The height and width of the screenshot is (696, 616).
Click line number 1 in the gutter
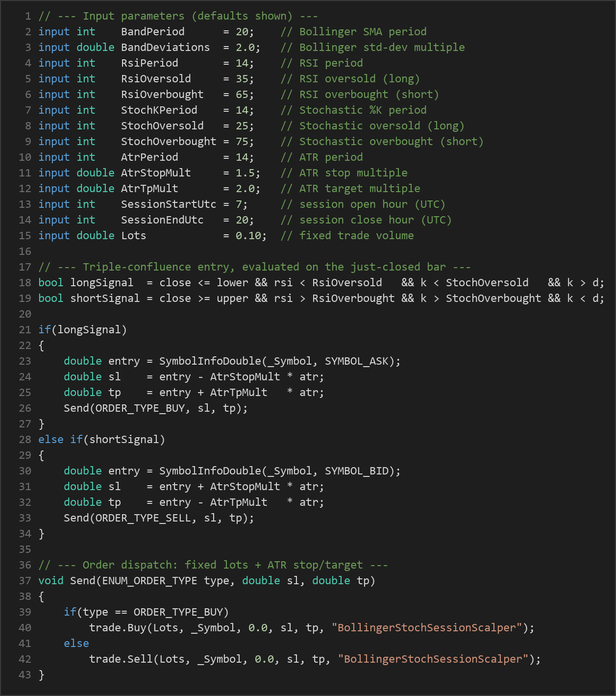[28, 16]
